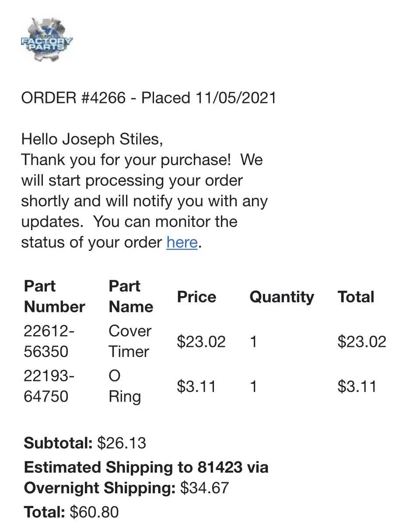Screen dimensions: 420x530
Task: Click the ORDER #4266 heading text
Action: coord(149,98)
